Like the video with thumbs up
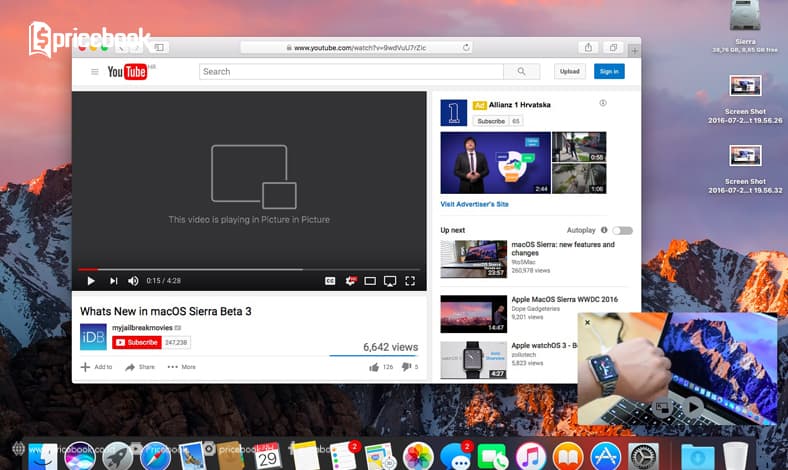Image resolution: width=788 pixels, height=470 pixels. (374, 367)
